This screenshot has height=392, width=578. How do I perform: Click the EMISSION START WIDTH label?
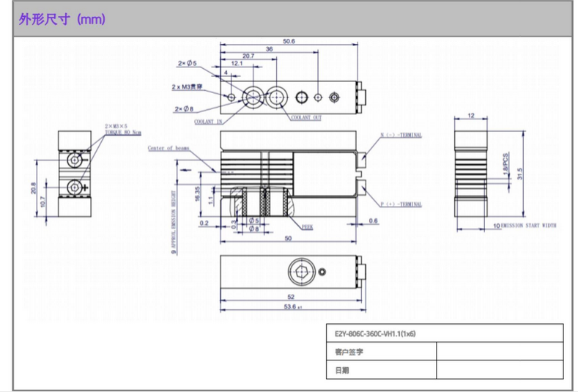click(529, 226)
